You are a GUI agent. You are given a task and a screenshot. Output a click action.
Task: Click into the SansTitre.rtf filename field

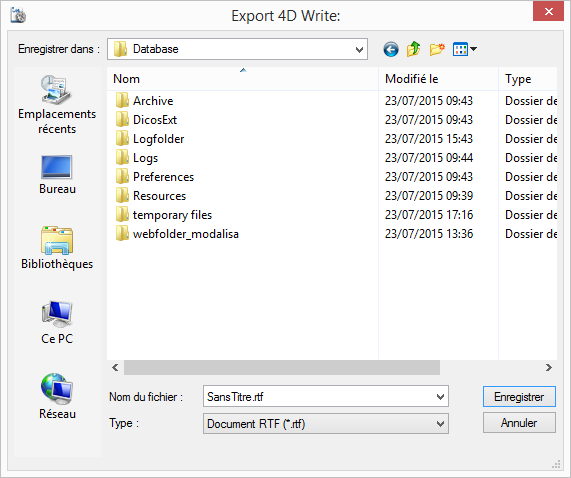click(x=318, y=396)
